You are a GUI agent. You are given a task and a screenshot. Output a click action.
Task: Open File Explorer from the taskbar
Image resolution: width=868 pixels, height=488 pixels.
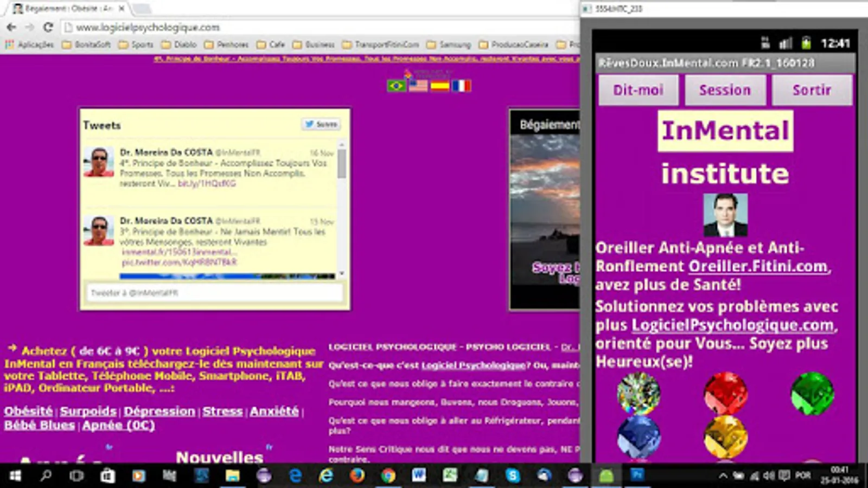point(233,476)
